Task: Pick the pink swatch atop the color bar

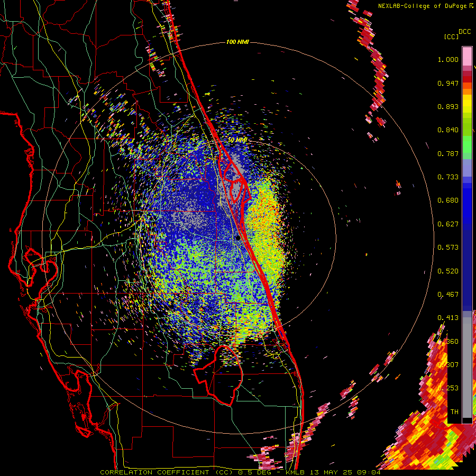Action: pos(467,56)
